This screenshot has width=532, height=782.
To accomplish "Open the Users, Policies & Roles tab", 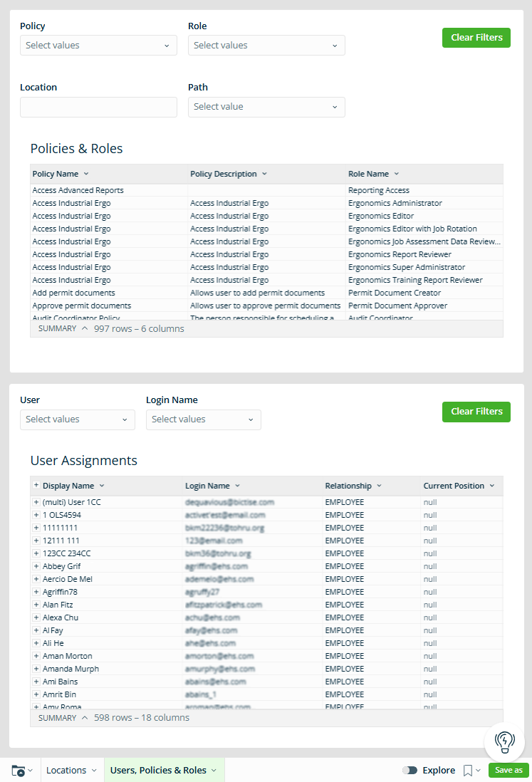I will [158, 771].
